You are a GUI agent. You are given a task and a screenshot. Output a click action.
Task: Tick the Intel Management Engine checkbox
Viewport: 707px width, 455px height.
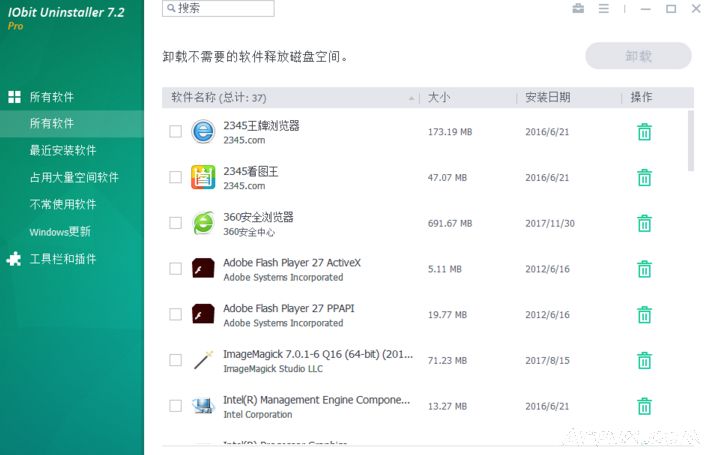(175, 406)
